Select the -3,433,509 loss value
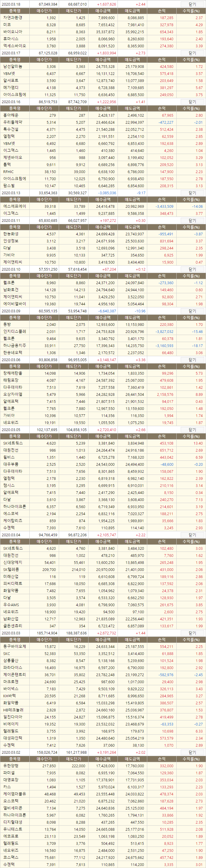206x868 pixels. [x=165, y=206]
